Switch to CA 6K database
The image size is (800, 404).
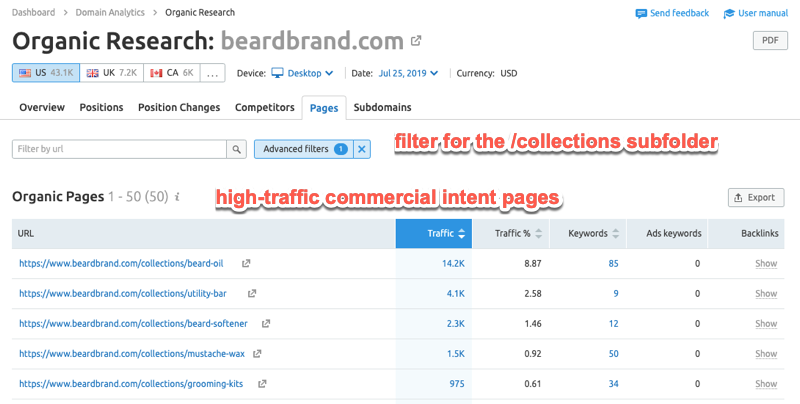[172, 73]
